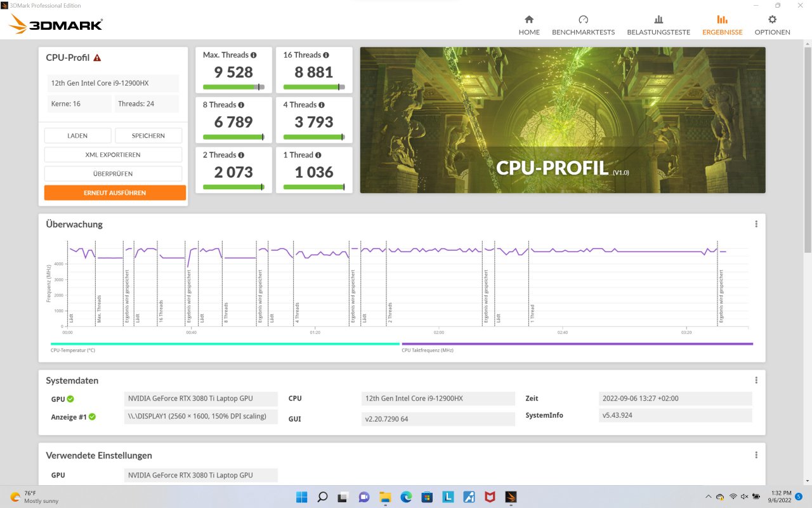Click the CPU-Temperatur legend line
Screen dimensions: 812x508
point(225,344)
